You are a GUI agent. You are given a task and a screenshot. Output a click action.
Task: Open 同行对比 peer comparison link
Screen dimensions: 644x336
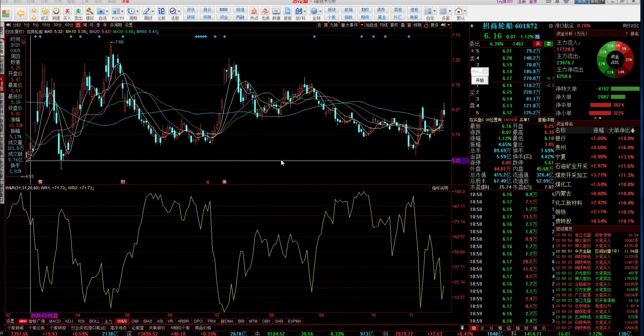(x=631, y=26)
